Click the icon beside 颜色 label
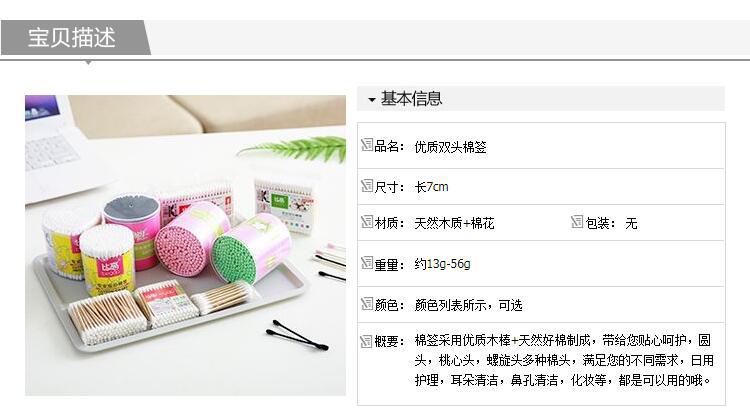Viewport: 750px width, 416px height. click(x=367, y=304)
